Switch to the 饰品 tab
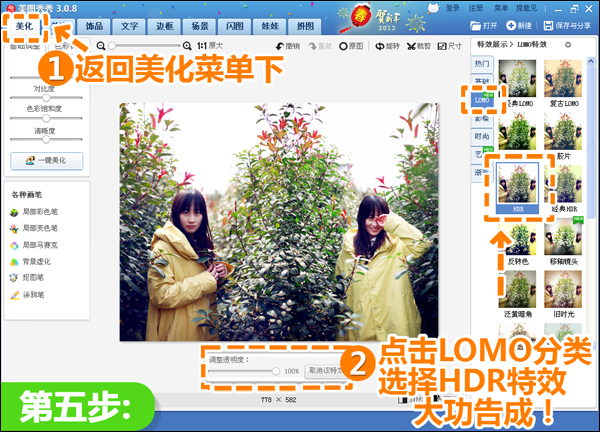This screenshot has height=432, width=600. [94, 26]
